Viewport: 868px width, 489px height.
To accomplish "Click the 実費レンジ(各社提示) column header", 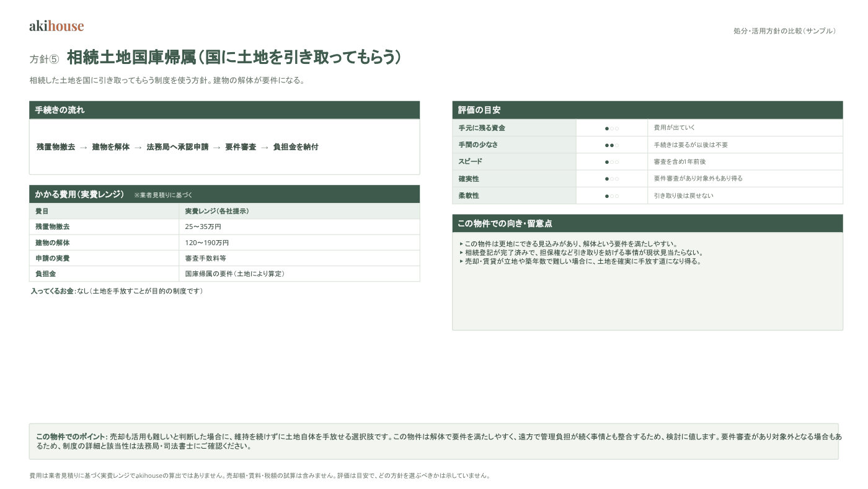I will point(299,211).
